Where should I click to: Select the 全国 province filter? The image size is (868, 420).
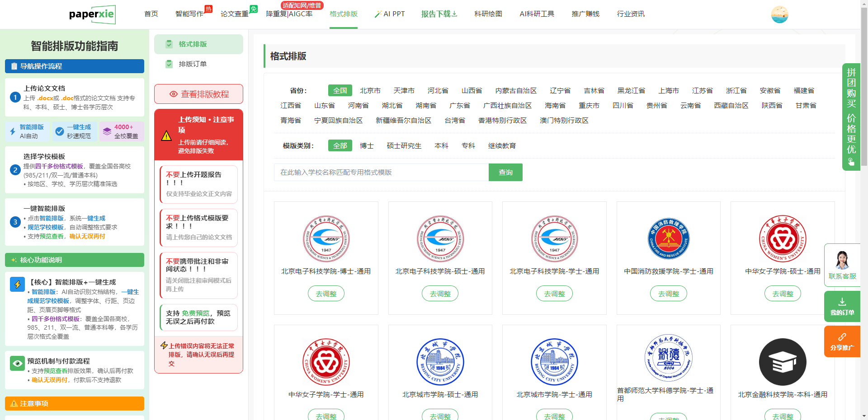coord(340,91)
